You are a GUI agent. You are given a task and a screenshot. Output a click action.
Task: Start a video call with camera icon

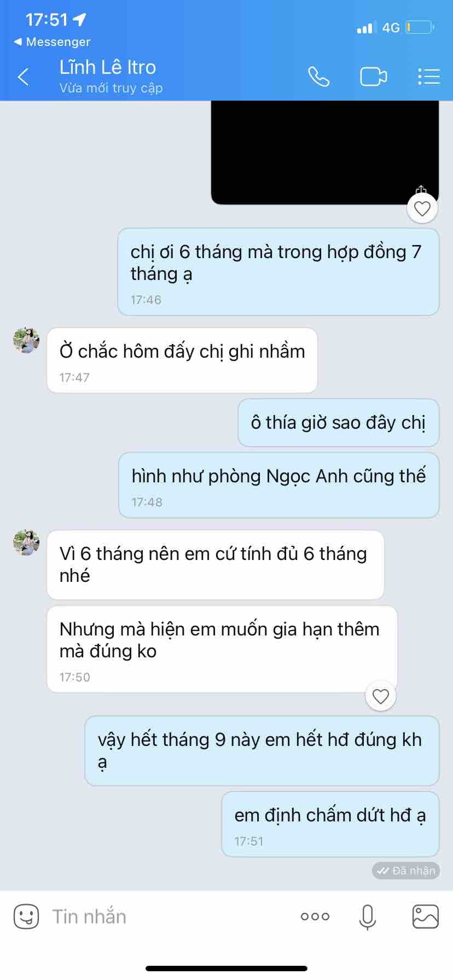(374, 77)
